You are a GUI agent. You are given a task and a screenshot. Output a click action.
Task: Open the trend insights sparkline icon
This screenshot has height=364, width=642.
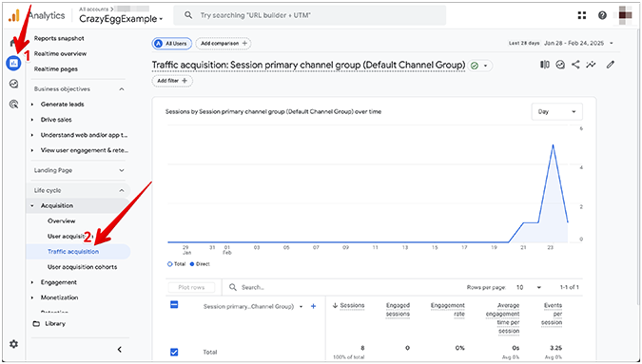pyautogui.click(x=591, y=65)
